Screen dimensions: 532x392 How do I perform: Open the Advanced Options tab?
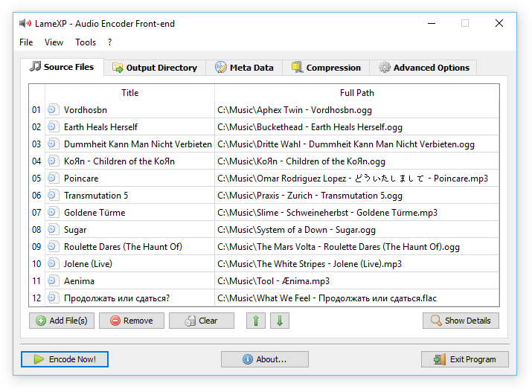[x=423, y=68]
